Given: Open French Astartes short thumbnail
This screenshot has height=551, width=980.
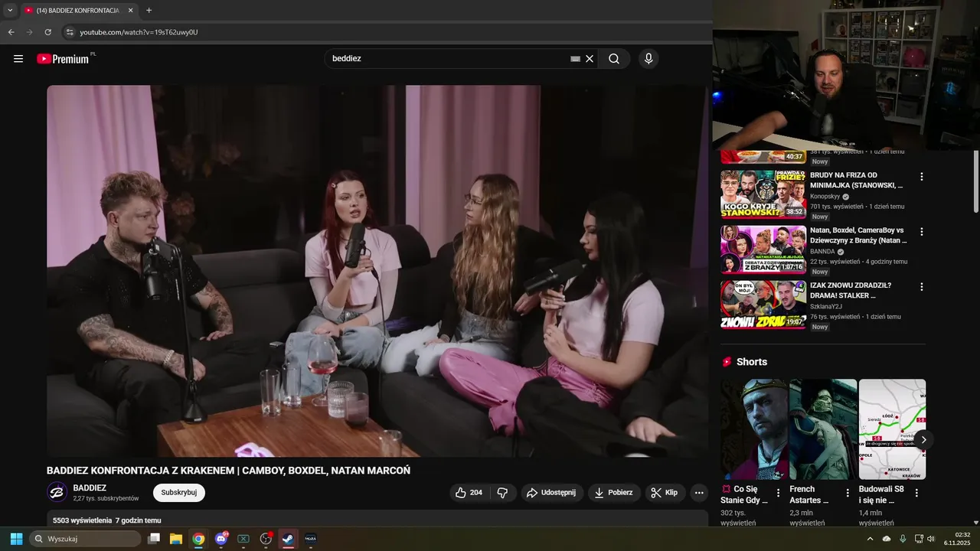Looking at the screenshot, I should click(823, 429).
